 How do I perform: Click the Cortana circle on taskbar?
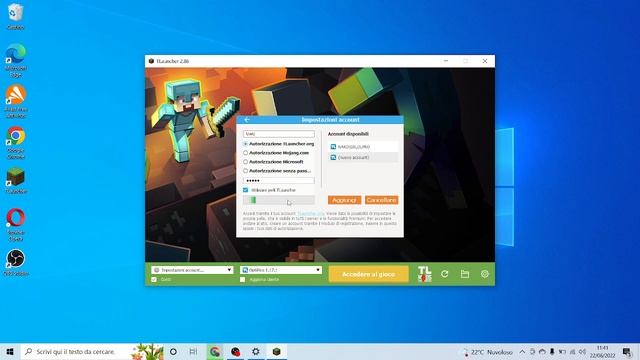pos(173,351)
